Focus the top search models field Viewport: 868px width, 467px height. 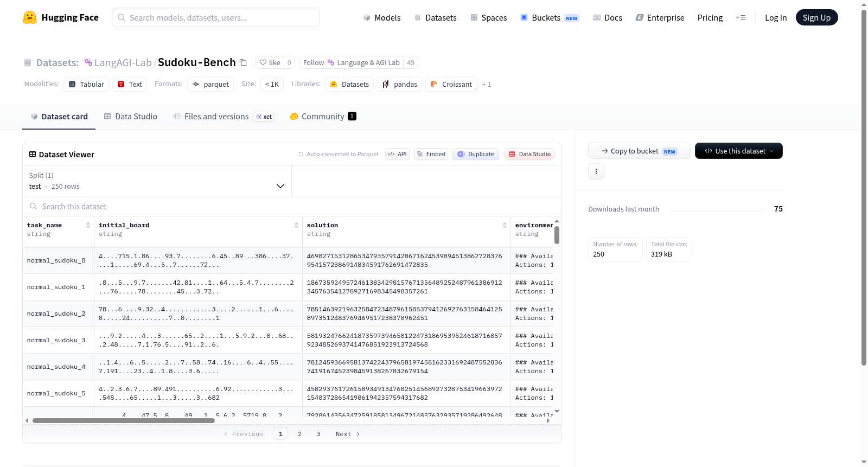pyautogui.click(x=216, y=17)
